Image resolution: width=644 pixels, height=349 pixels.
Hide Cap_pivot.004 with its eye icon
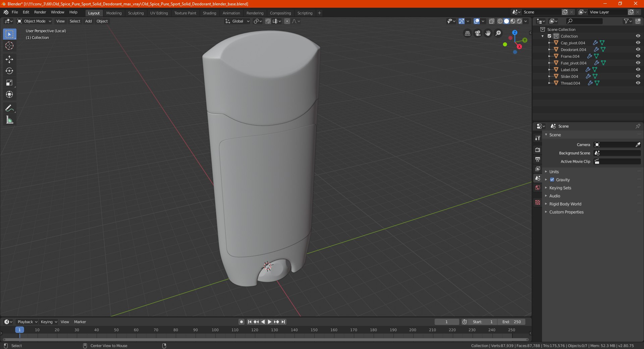tap(638, 43)
